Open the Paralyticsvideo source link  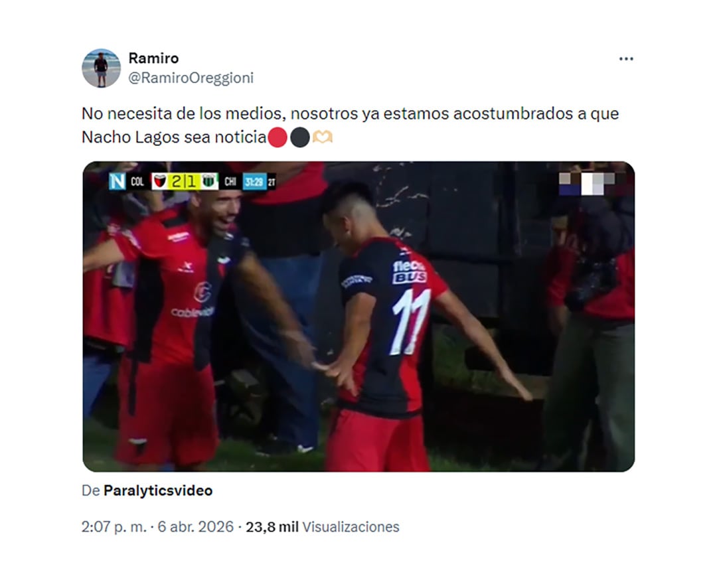pyautogui.click(x=158, y=490)
